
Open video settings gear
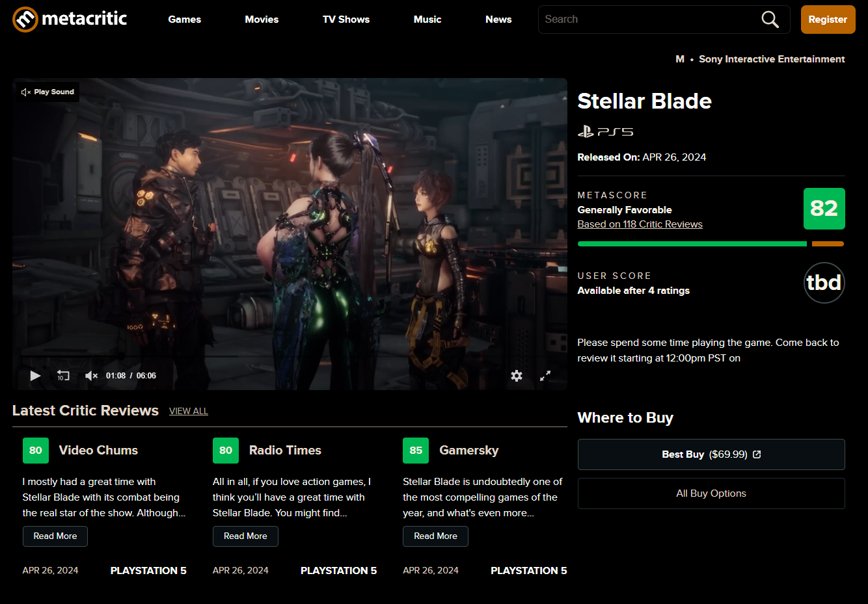coord(517,376)
